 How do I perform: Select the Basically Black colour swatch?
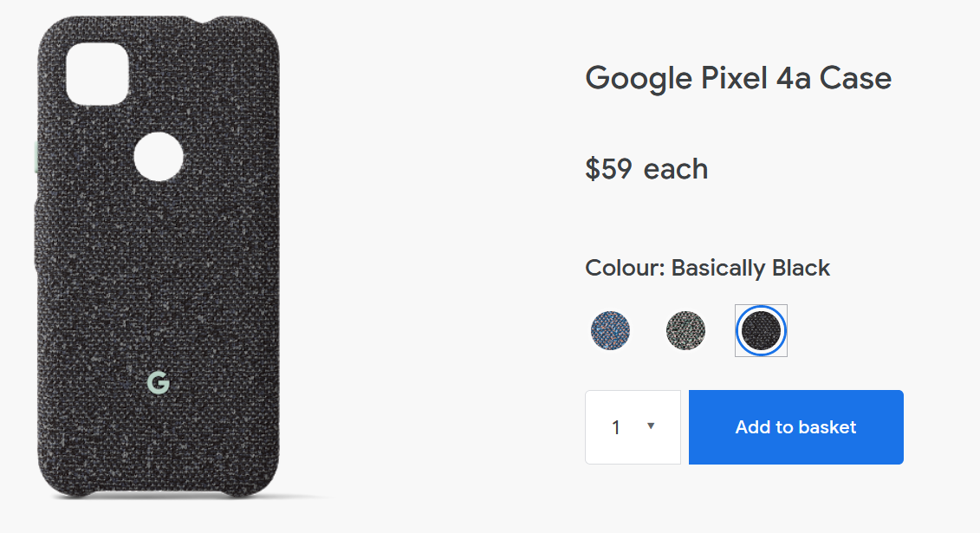[x=761, y=330]
